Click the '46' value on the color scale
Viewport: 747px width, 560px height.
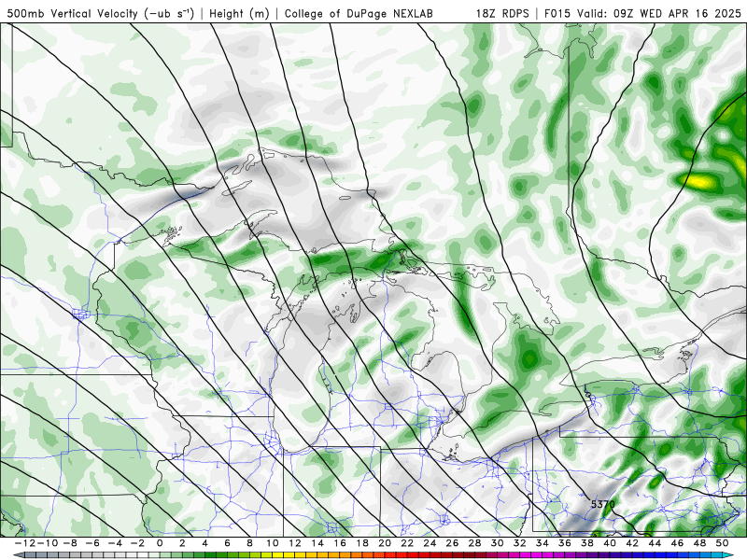(677, 543)
